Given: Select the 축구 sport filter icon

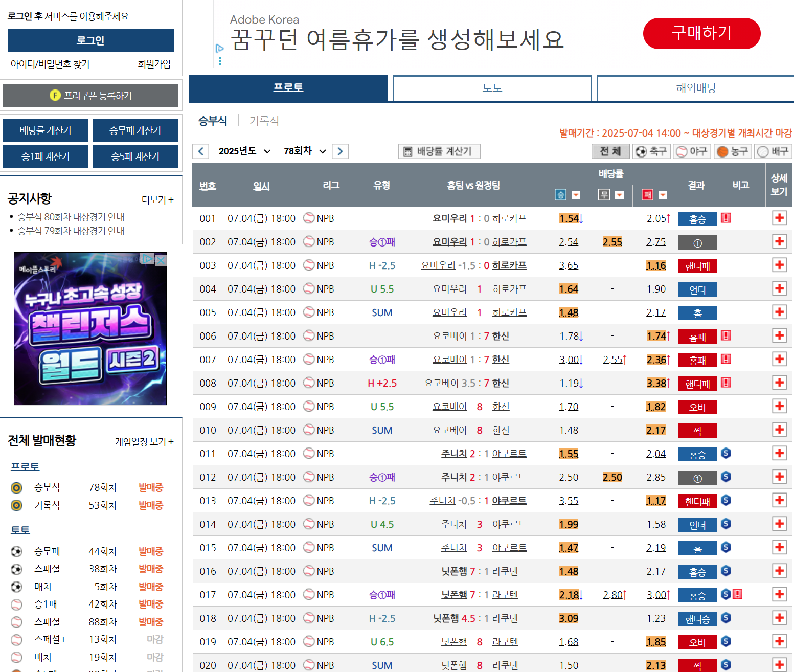Looking at the screenshot, I should [651, 151].
